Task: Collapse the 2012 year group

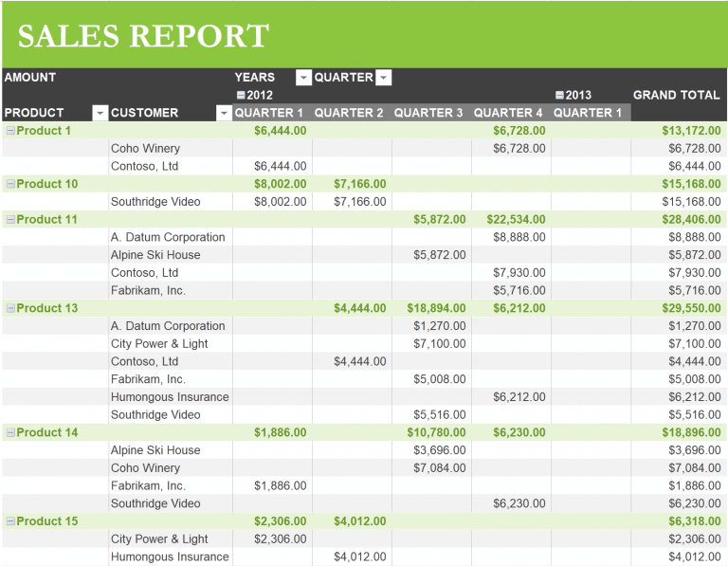Action: (x=241, y=95)
